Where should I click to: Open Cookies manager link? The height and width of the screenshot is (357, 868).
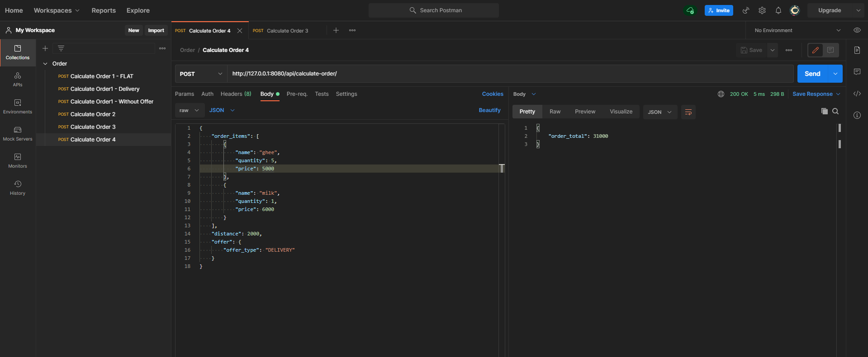(x=493, y=94)
